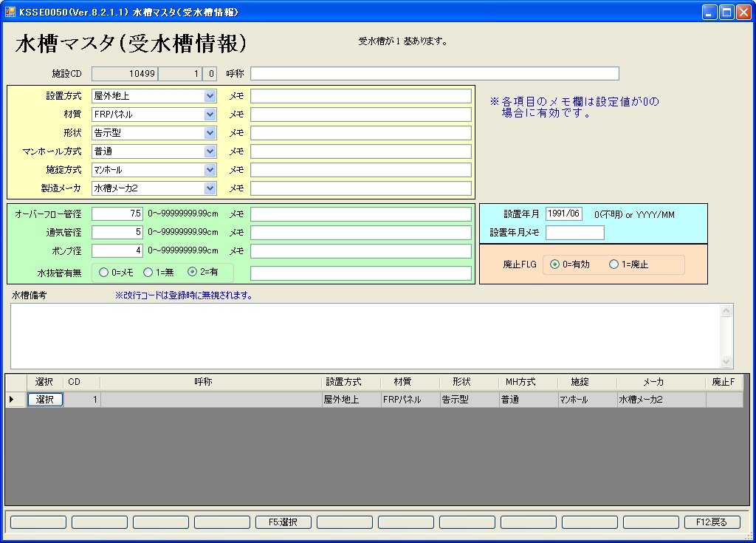Click the 呼称 input field
The width and height of the screenshot is (756, 543).
(434, 73)
